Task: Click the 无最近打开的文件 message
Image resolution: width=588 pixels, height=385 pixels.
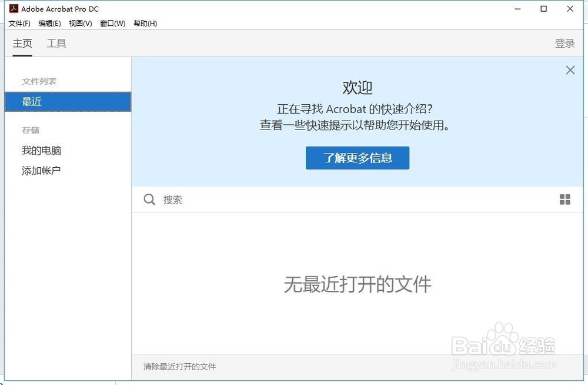Action: coord(358,284)
